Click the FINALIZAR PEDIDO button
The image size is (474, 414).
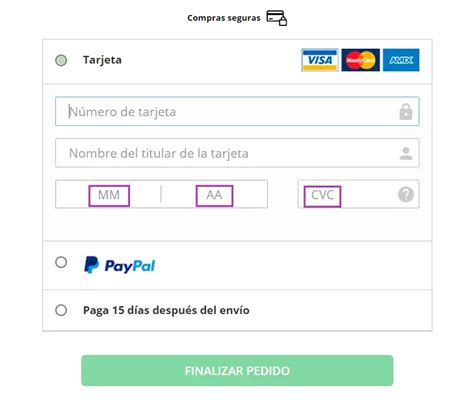click(237, 371)
